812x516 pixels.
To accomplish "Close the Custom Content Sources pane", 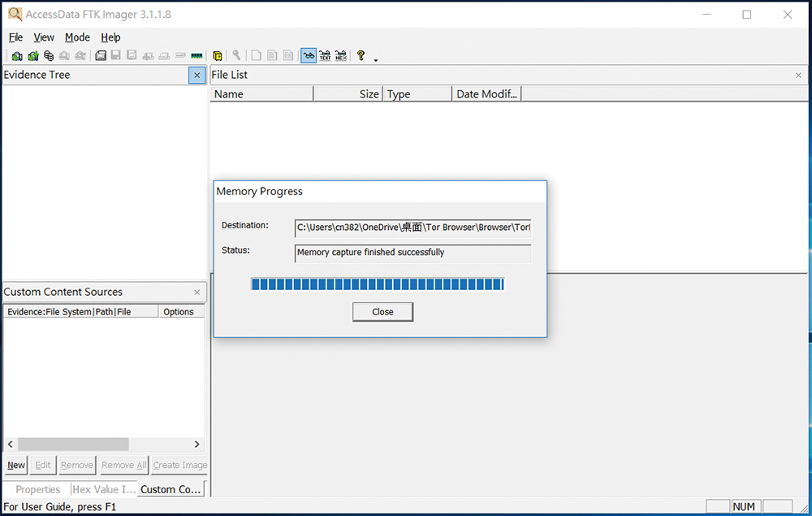I will pyautogui.click(x=197, y=293).
